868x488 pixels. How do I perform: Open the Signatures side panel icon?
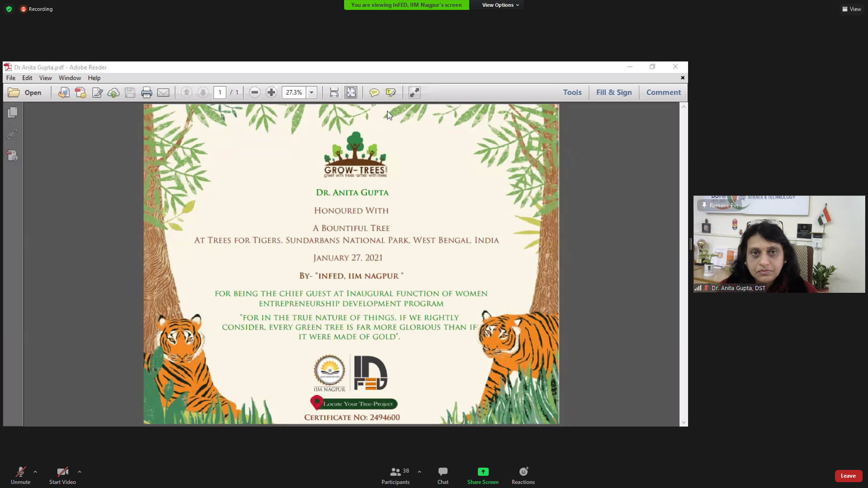pos(13,156)
